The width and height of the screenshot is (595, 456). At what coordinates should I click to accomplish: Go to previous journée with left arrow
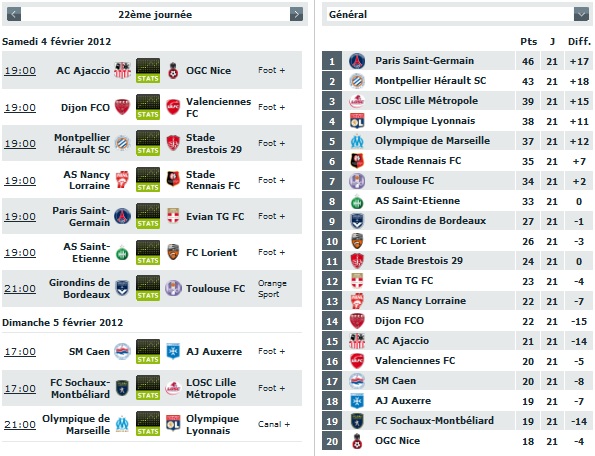(14, 14)
